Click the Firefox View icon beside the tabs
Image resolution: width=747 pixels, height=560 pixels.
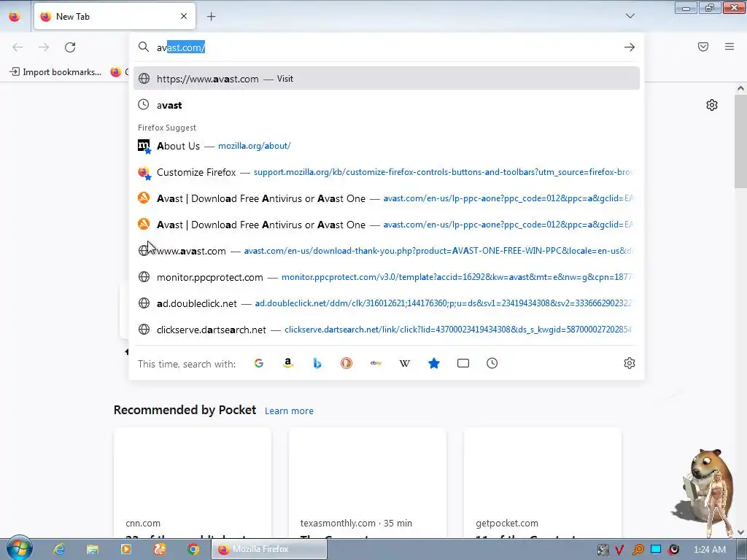[x=15, y=17]
